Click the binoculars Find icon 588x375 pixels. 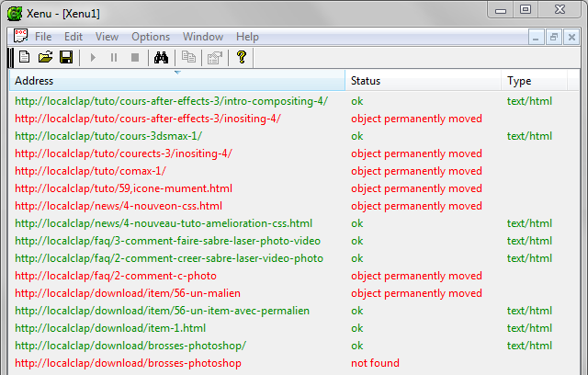click(x=162, y=57)
